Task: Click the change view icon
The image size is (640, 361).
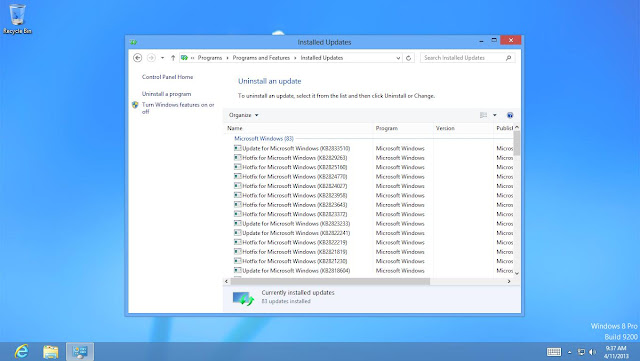Action: click(484, 115)
